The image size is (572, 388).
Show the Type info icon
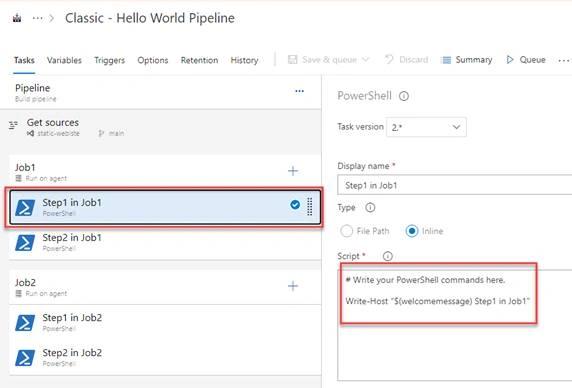coord(370,208)
